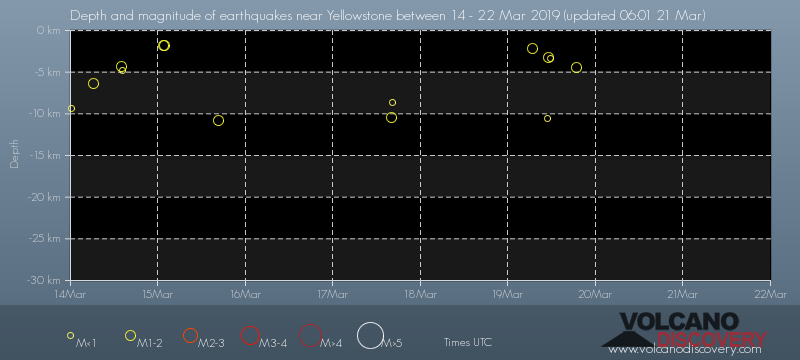Click the M3-4 red legend circle
Screen dimensions: 800x360
pos(251,336)
